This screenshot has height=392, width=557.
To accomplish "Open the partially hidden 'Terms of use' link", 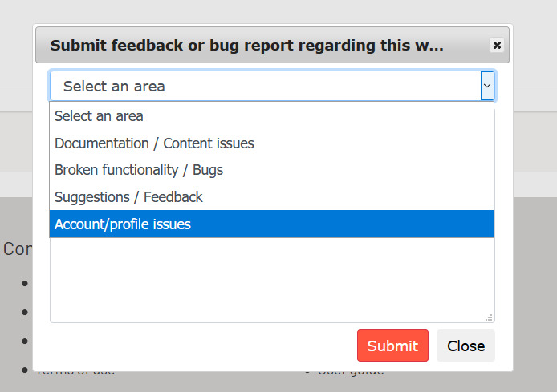I will 76,372.
